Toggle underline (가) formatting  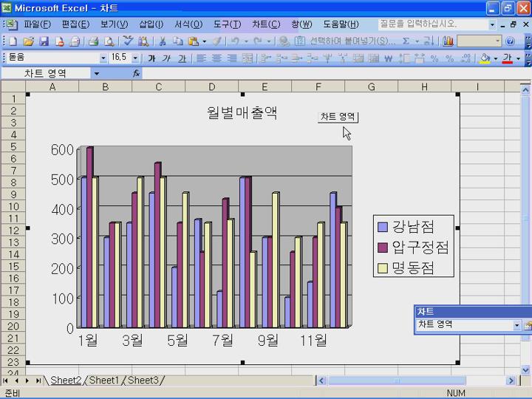[183, 58]
